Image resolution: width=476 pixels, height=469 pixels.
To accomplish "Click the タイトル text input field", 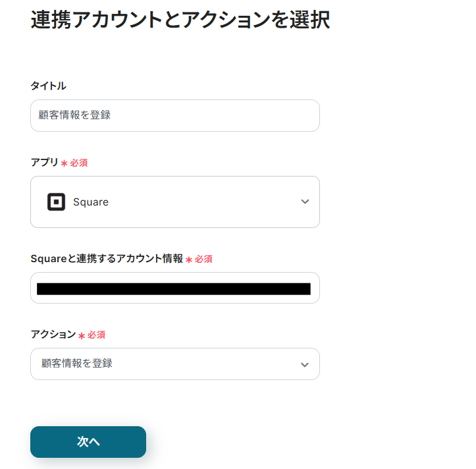I will point(174,115).
